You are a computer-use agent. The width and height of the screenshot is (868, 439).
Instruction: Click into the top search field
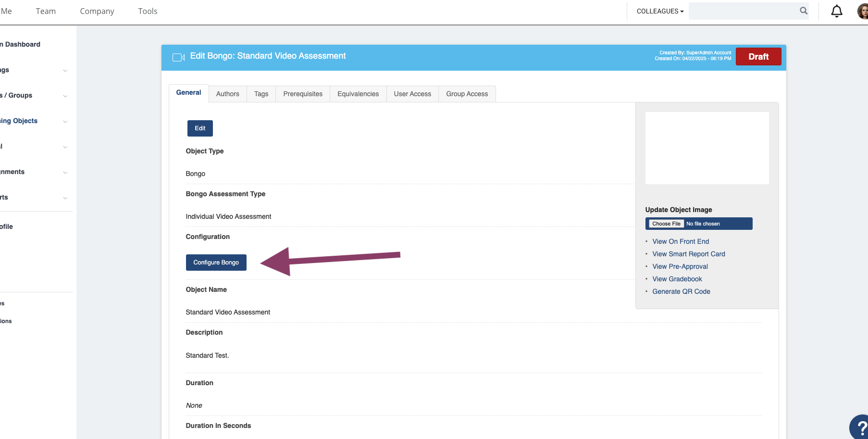[743, 11]
